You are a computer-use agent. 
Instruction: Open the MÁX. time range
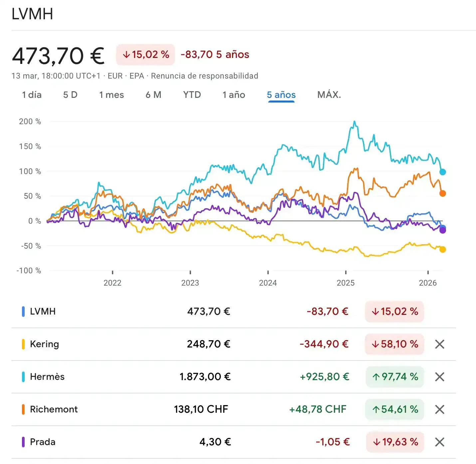329,95
